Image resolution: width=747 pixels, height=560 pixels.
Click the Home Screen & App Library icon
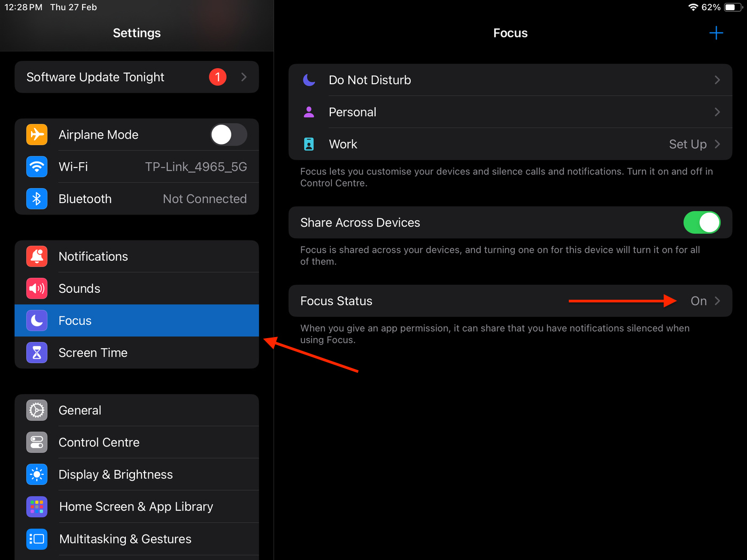tap(36, 507)
